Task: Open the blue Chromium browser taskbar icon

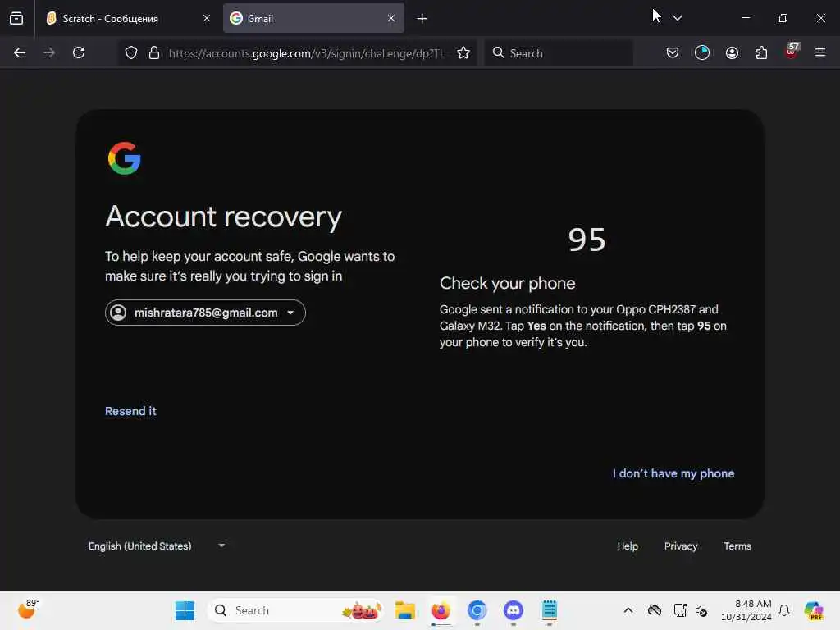Action: (x=477, y=610)
